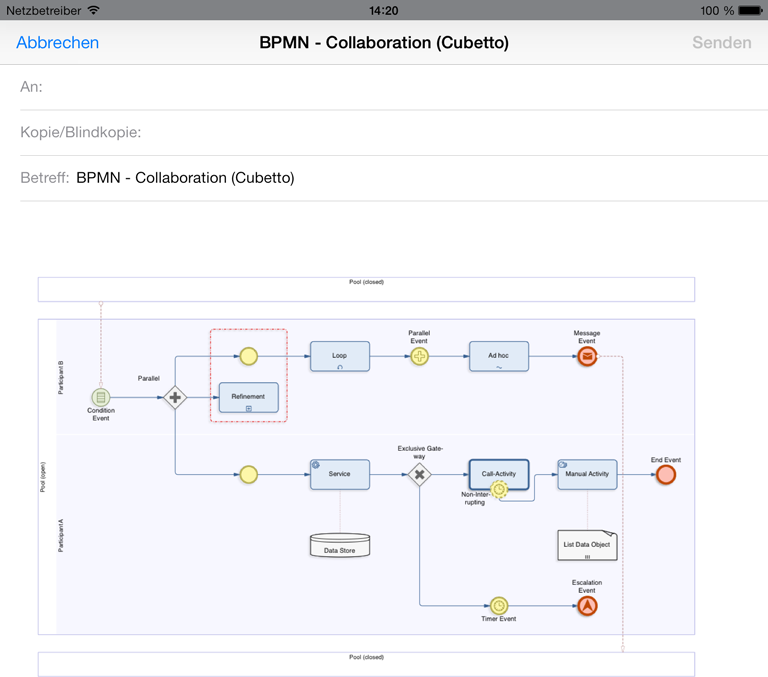Tap the Data Store cylinder
The height and width of the screenshot is (677, 768).
(339, 545)
